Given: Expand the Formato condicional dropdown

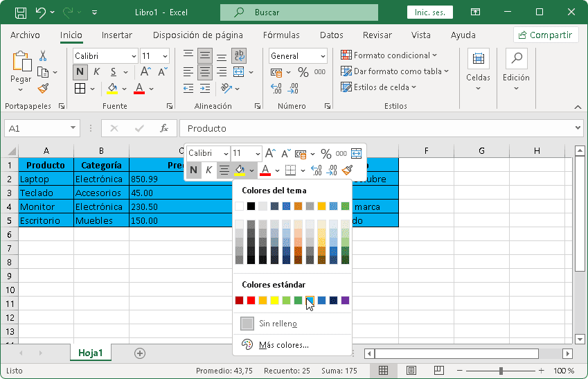Looking at the screenshot, I should (x=389, y=55).
